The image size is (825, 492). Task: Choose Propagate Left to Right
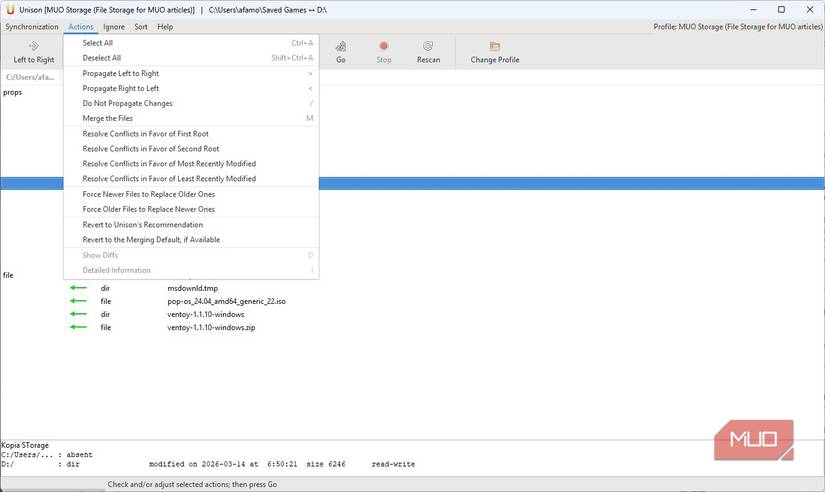click(x=191, y=74)
